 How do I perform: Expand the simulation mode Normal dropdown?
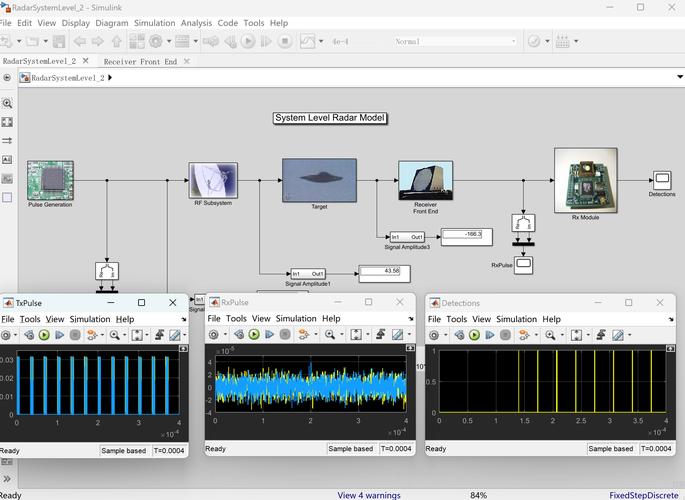pos(514,42)
